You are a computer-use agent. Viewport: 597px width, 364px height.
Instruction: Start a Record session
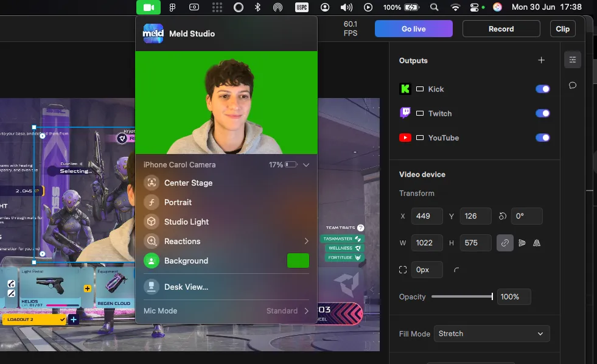click(501, 29)
